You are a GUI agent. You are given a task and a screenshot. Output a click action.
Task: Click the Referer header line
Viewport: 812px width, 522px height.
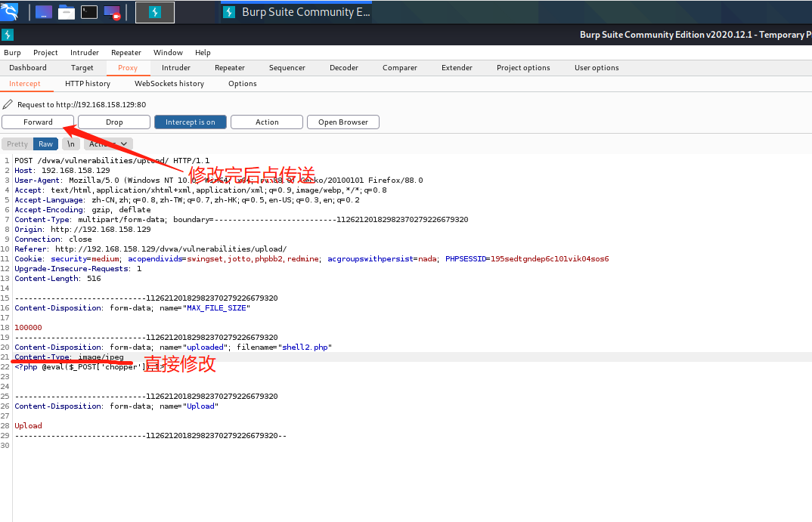(x=150, y=249)
